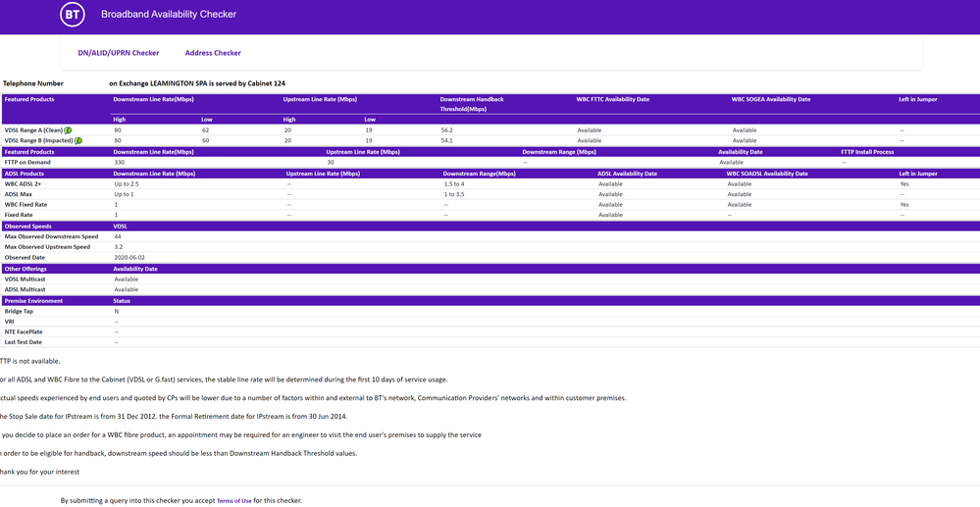Select the VDSL Multicast row label
Screen dimensions: 980x507
pyautogui.click(x=25, y=279)
